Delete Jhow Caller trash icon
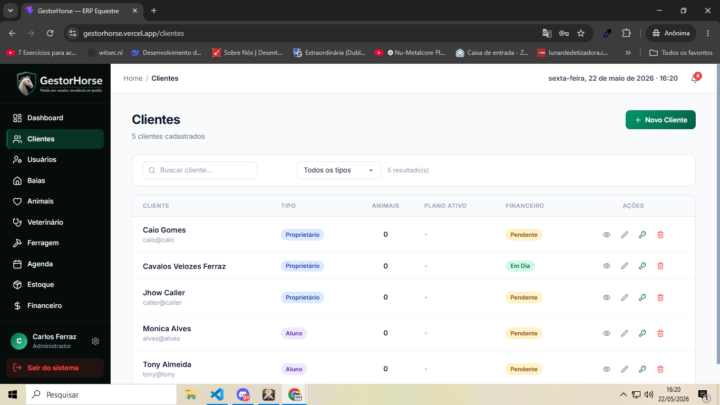This screenshot has height=405, width=720. [x=660, y=298]
